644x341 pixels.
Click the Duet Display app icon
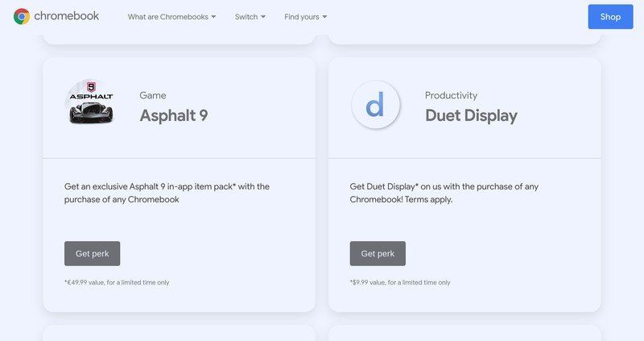[375, 105]
